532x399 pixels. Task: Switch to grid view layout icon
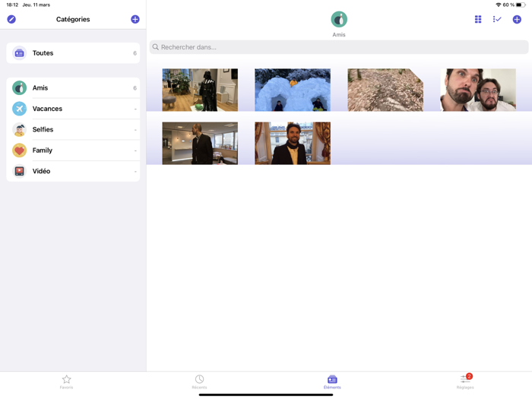coord(478,19)
